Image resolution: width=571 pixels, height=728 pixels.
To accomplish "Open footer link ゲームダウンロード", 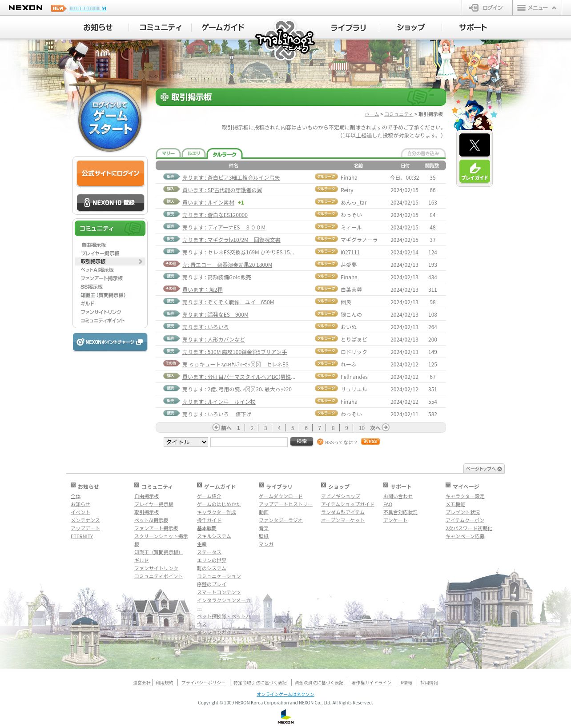I will [281, 496].
